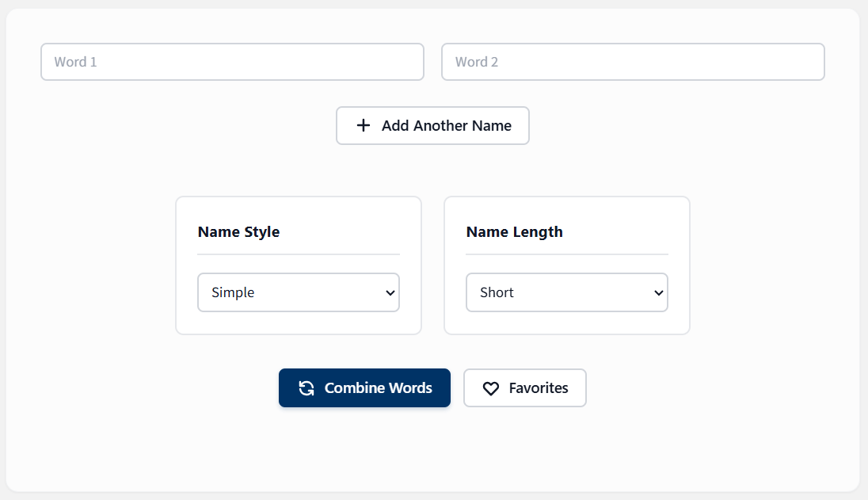Click the chevron on the Name Length selector

coord(658,292)
